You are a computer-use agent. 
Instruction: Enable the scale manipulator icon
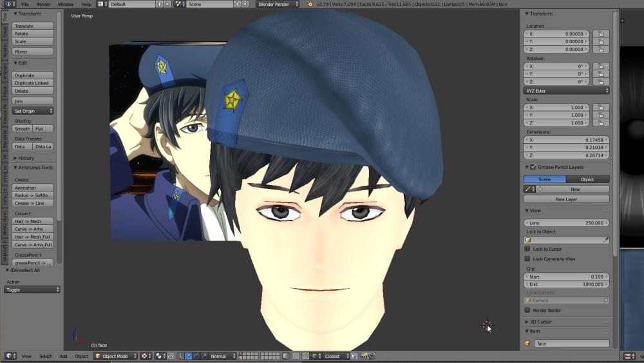coord(204,356)
